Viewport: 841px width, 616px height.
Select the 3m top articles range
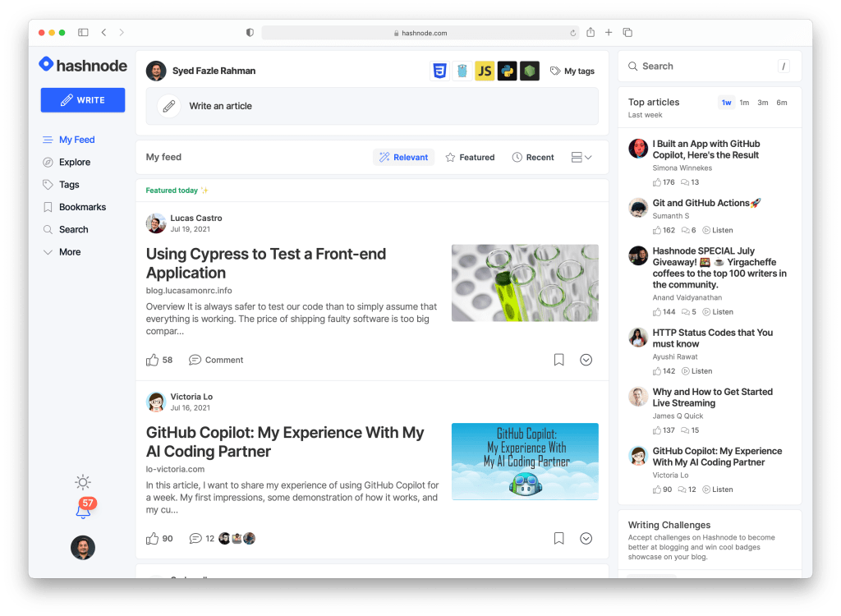tap(762, 103)
